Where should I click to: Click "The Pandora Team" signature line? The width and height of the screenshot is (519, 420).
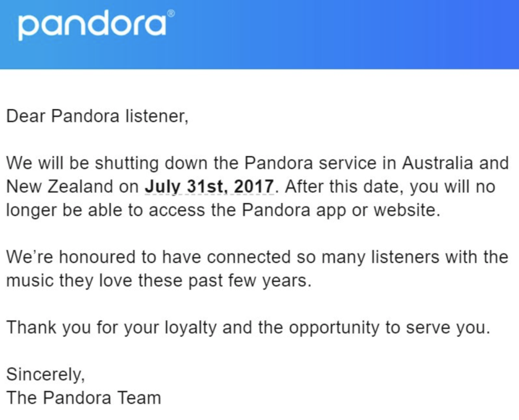pos(83,398)
